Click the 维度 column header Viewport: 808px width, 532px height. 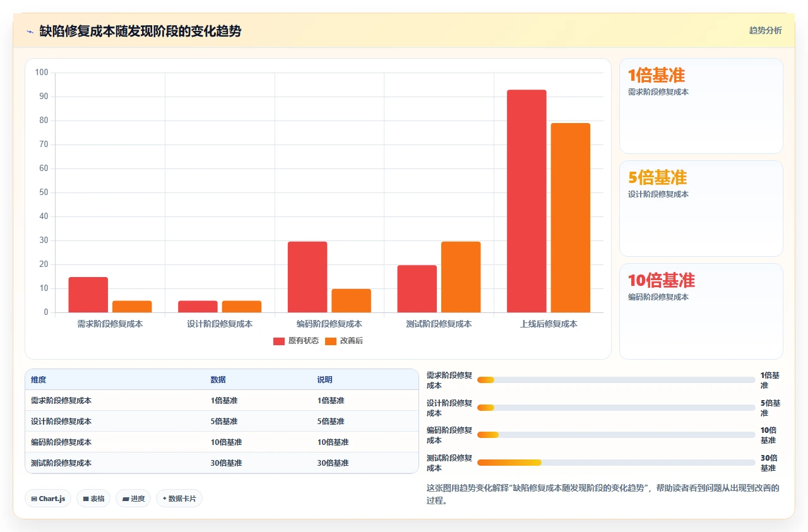click(39, 380)
